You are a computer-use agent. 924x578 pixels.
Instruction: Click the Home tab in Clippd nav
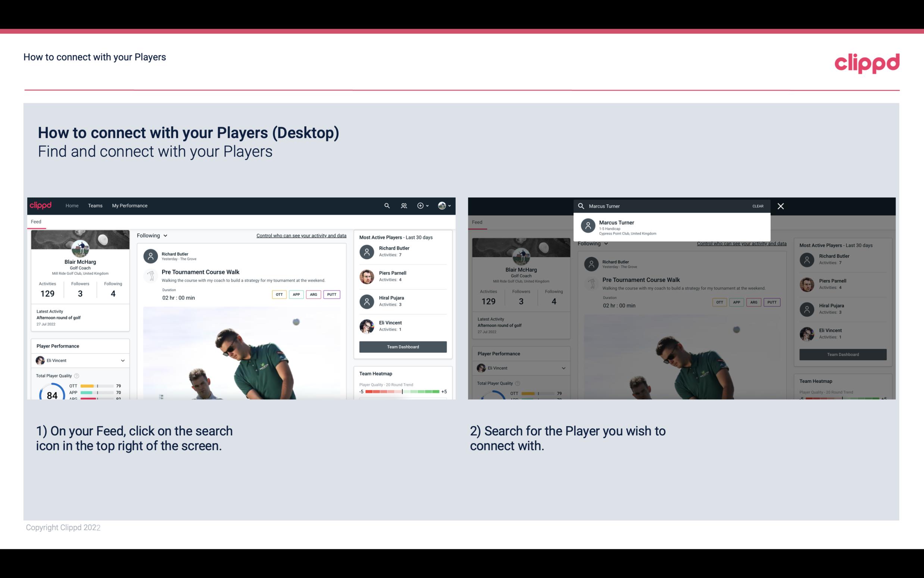click(x=72, y=206)
